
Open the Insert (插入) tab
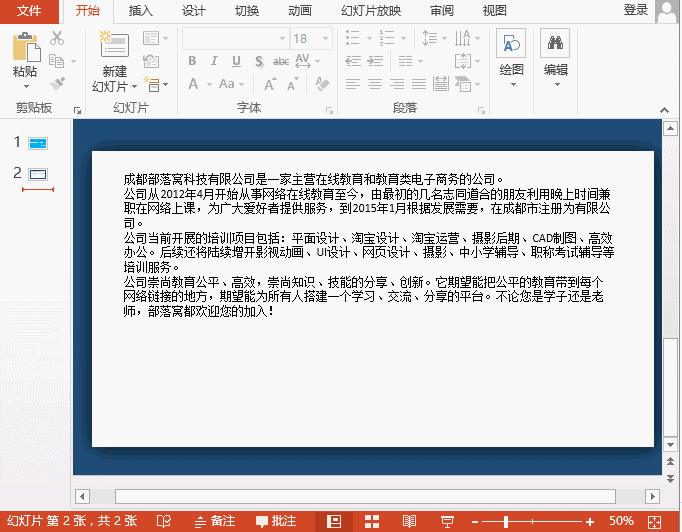pos(141,11)
